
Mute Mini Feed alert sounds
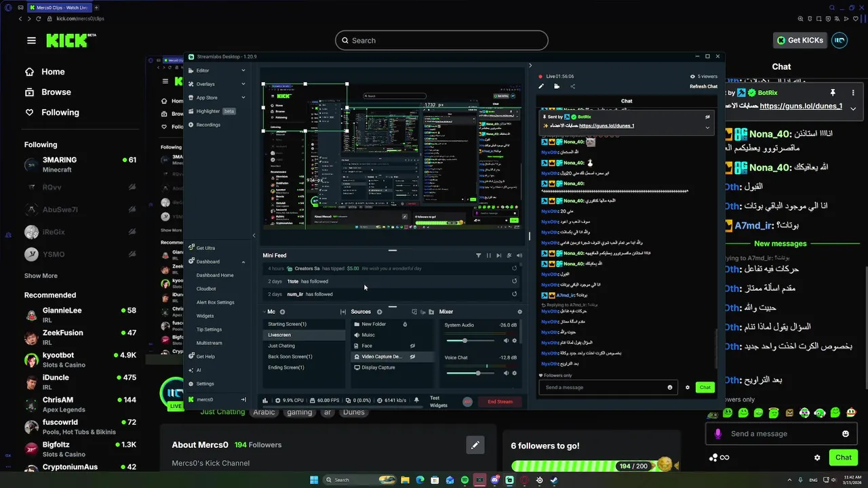click(519, 256)
